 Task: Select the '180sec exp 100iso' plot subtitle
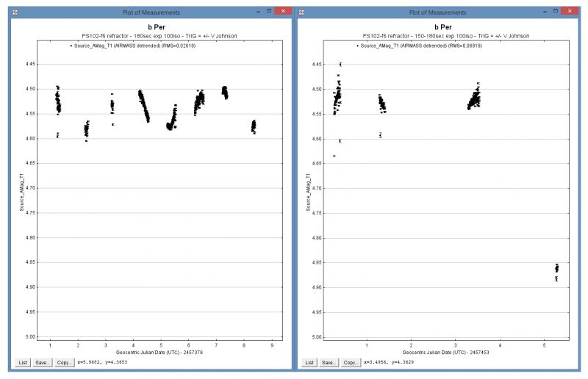148,36
